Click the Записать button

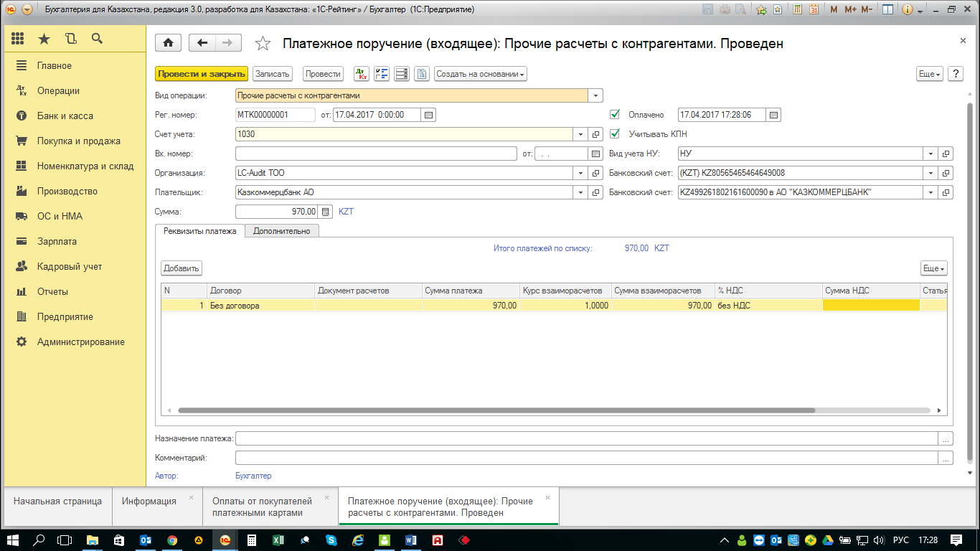273,74
